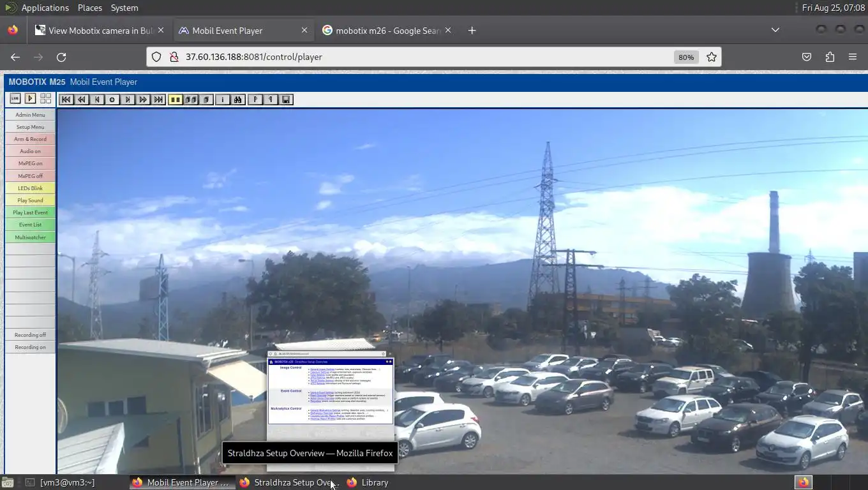Image resolution: width=868 pixels, height=490 pixels.
Task: Open the System menu
Action: click(x=124, y=8)
